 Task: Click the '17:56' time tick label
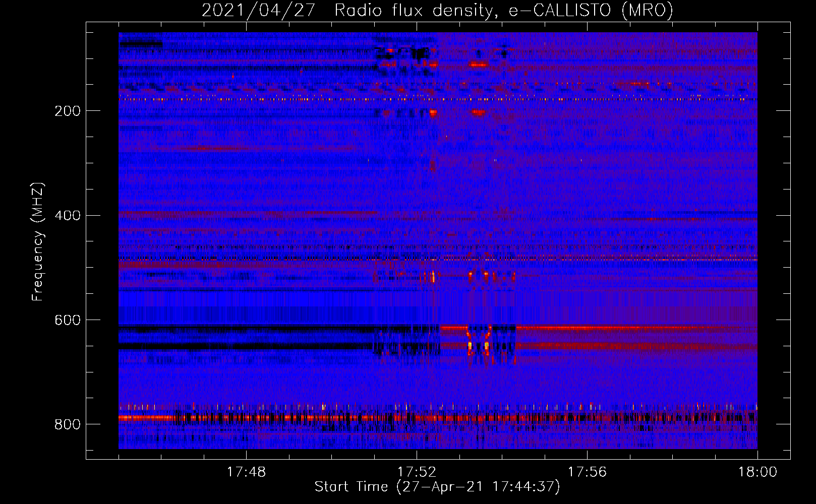587,472
